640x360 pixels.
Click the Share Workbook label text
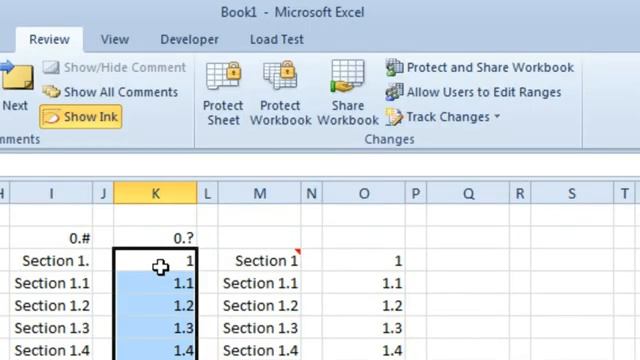click(348, 113)
